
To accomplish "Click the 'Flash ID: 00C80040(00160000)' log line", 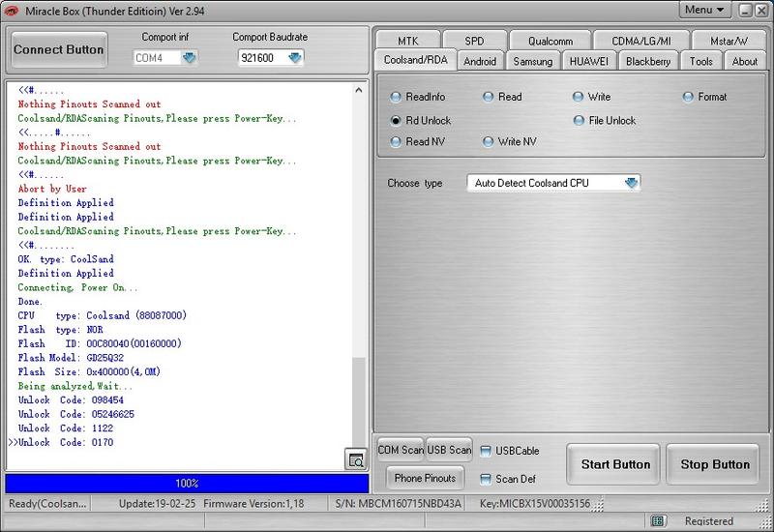I will (100, 343).
